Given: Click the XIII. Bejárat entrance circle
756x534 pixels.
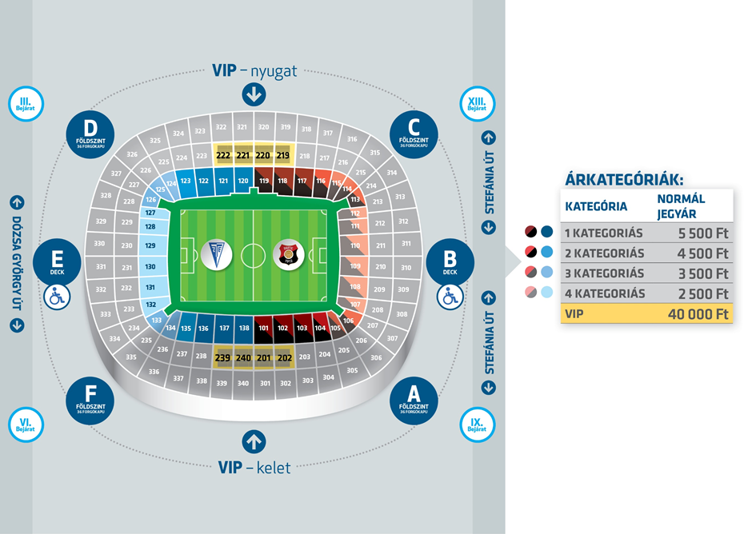Looking at the screenshot, I should 478,104.
